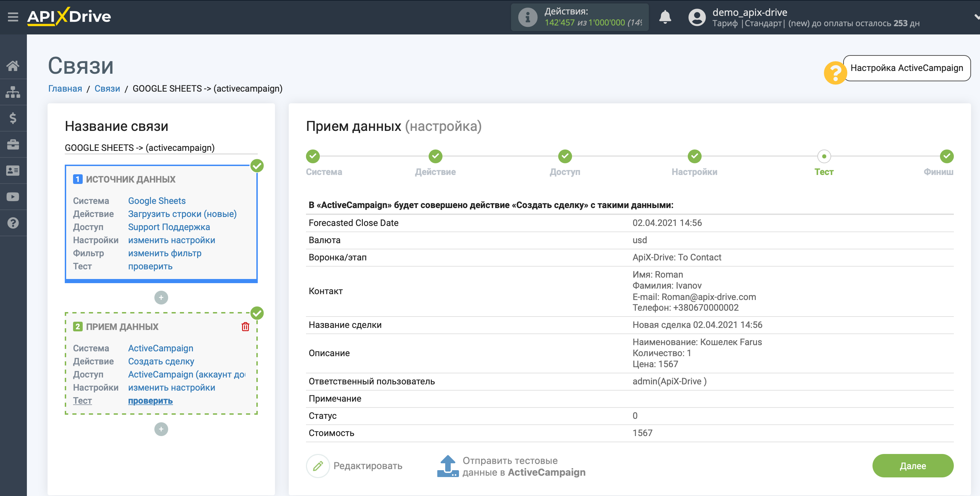Open the actions info icon
Viewport: 980px width, 496px height.
[x=528, y=17]
